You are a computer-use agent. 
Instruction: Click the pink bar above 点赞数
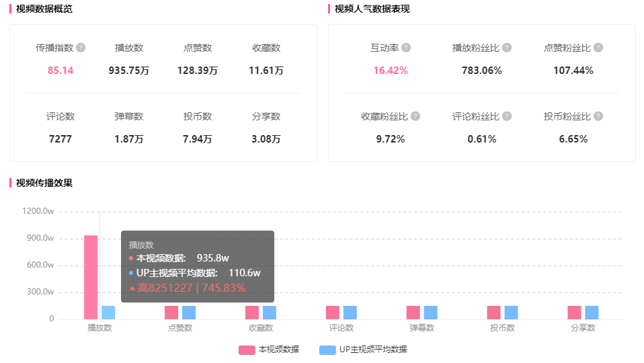click(171, 313)
